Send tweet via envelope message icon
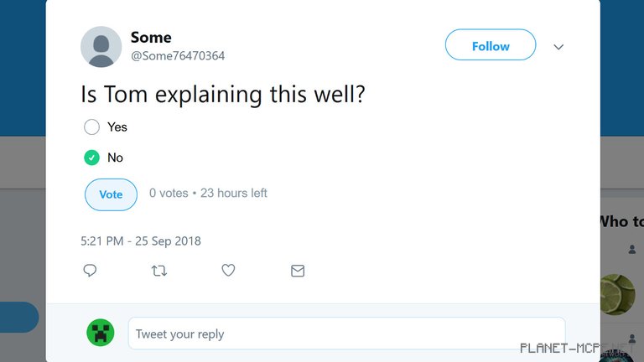Screen dimensions: 644x362 297,271
